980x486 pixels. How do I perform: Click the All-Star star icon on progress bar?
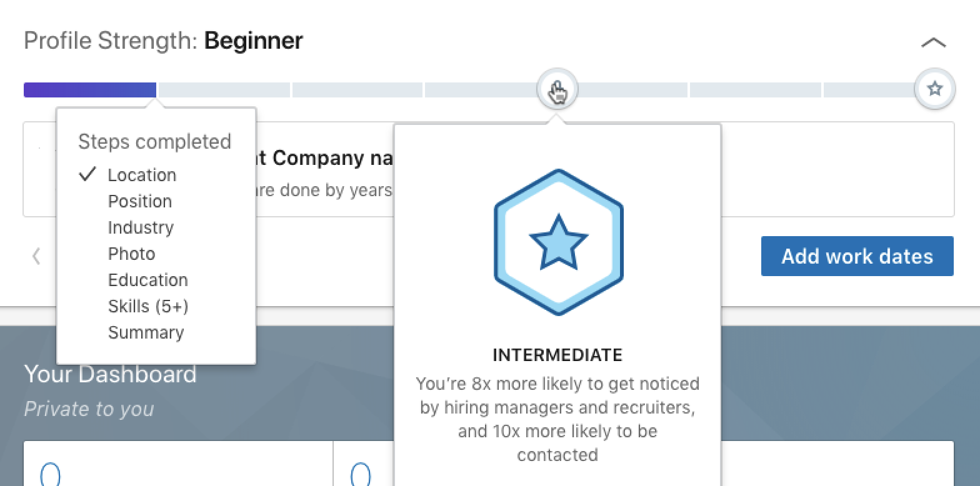click(x=934, y=89)
